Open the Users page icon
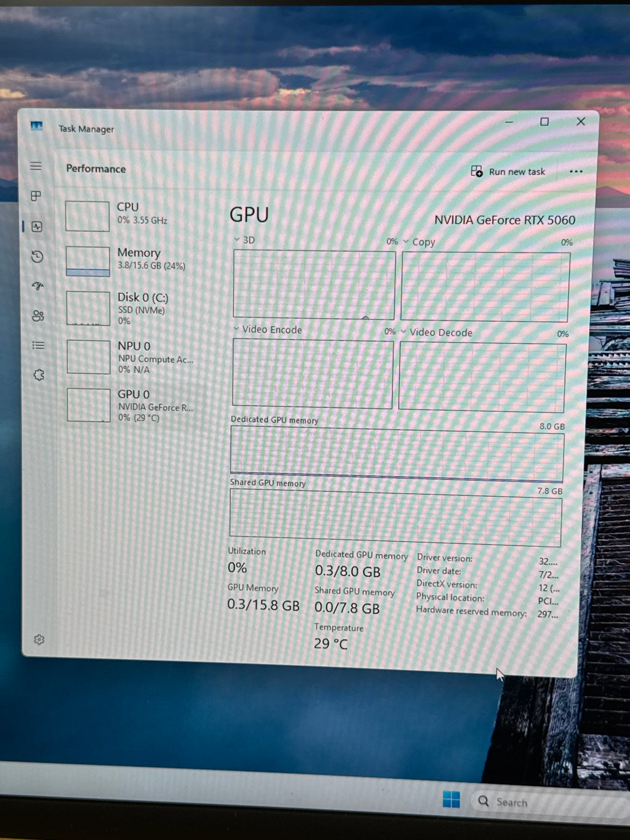This screenshot has width=630, height=840. pyautogui.click(x=38, y=316)
